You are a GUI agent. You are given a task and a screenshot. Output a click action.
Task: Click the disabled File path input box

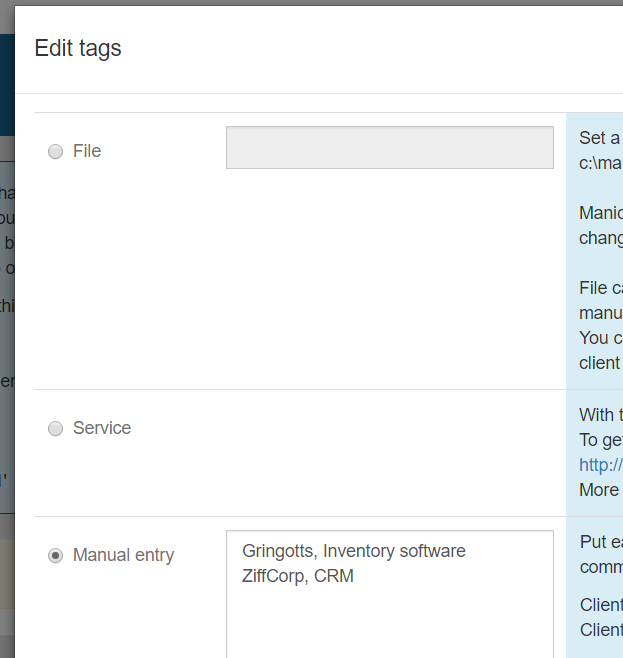(389, 147)
